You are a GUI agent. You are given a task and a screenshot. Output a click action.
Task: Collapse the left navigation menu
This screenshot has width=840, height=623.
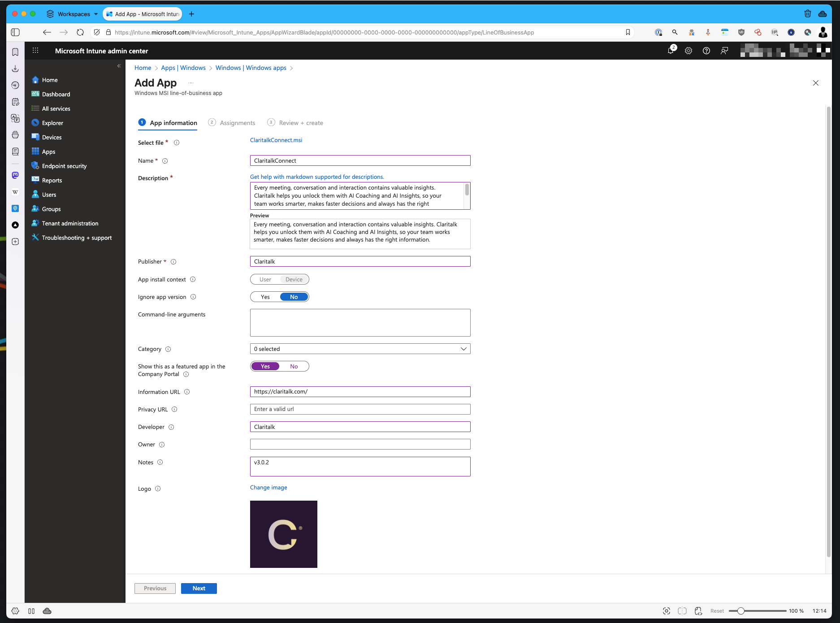[119, 66]
